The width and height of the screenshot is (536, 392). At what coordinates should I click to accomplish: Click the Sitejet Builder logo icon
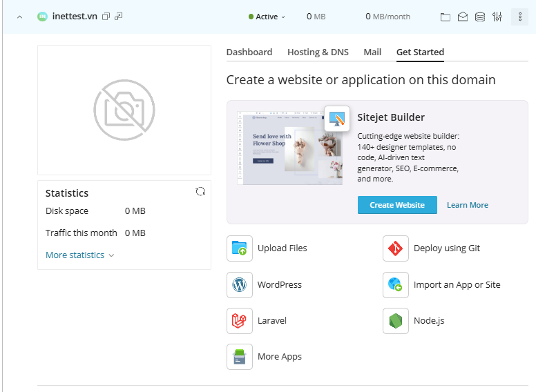337,119
